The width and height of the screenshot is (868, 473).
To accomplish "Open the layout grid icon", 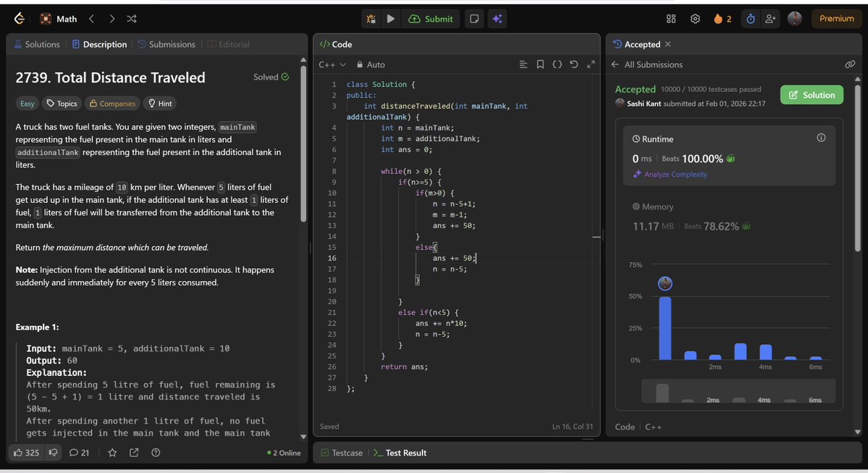I will tap(671, 19).
